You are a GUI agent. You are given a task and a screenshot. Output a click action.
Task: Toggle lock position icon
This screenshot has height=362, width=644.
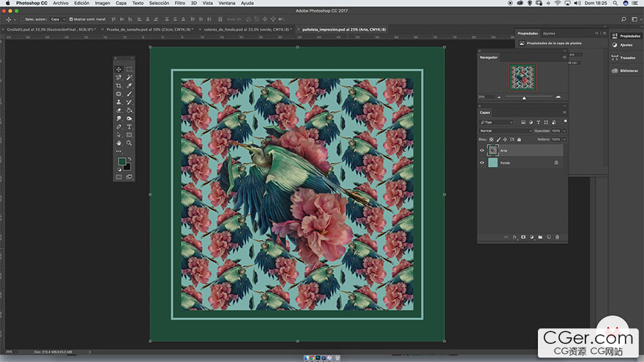tap(505, 140)
